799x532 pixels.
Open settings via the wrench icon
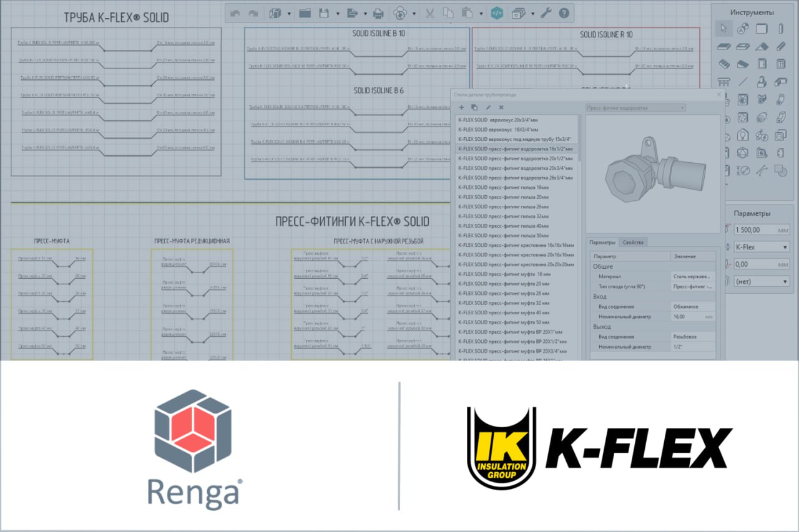[546, 12]
